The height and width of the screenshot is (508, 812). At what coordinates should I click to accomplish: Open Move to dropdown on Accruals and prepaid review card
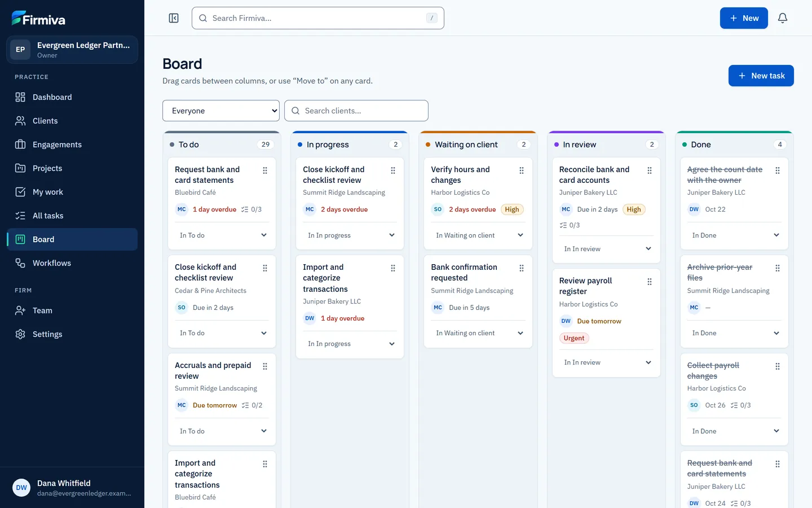point(222,431)
